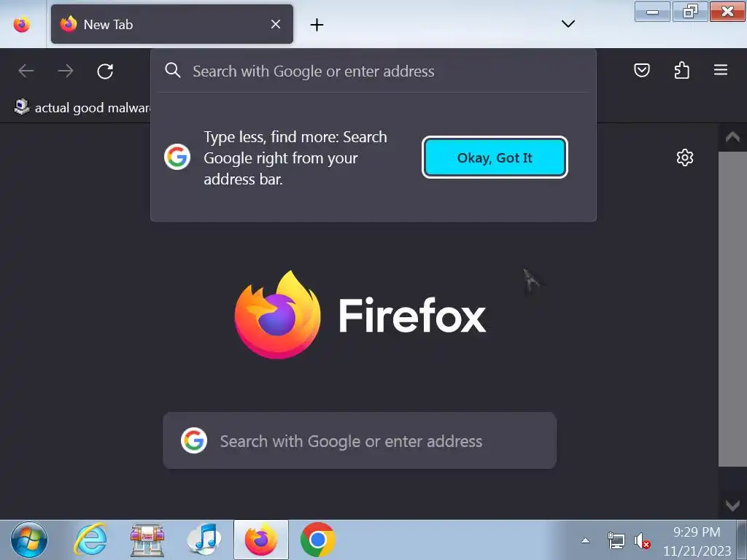The image size is (747, 560).
Task: Launch iTunes from the taskbar
Action: coord(204,540)
